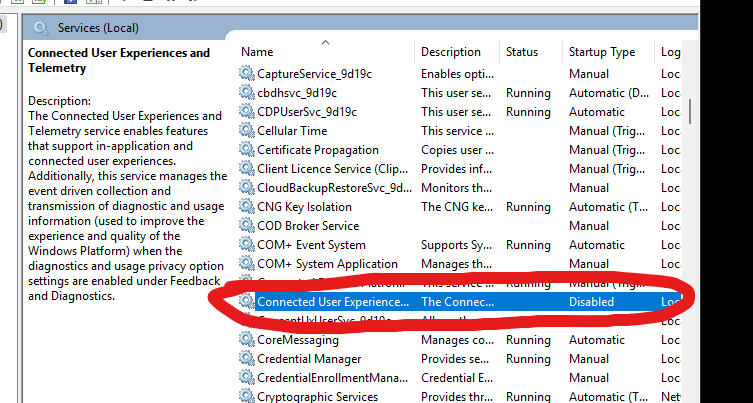Viewport: 753px width, 403px height.
Task: Click 'Credential E...' description cell
Action: (x=457, y=378)
